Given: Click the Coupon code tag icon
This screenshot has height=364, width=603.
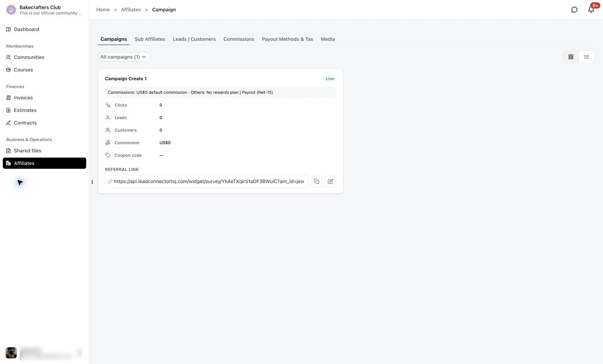Looking at the screenshot, I should (108, 155).
